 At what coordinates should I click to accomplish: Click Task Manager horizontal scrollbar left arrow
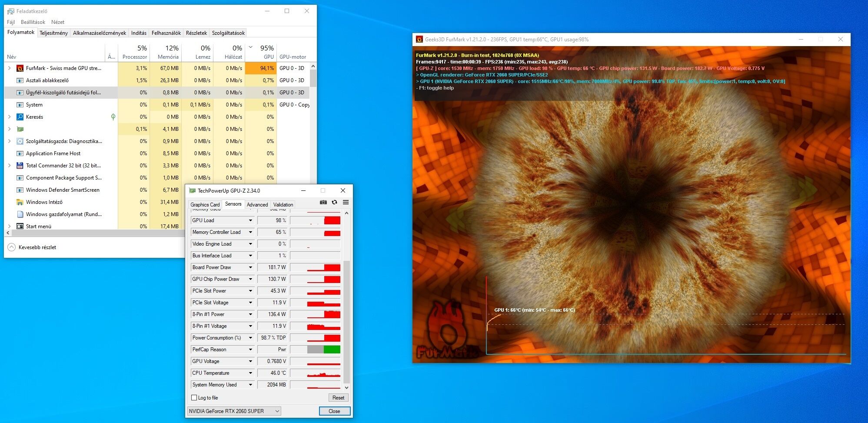coord(8,233)
